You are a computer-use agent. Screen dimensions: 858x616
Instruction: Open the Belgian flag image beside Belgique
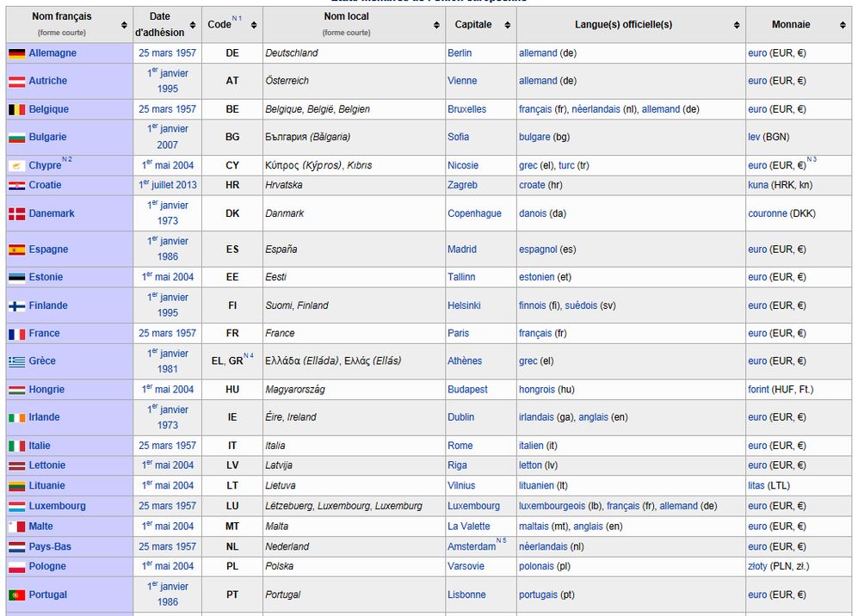click(17, 110)
